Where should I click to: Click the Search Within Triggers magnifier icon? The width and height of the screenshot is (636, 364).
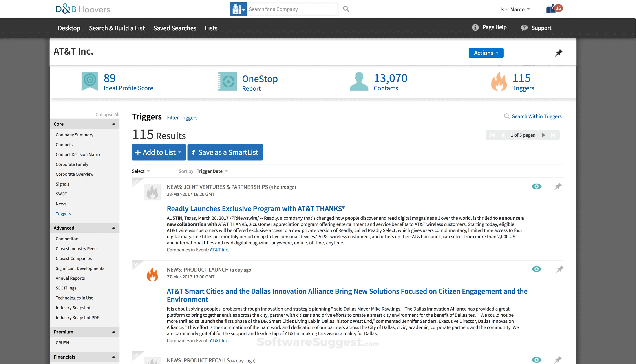(507, 116)
